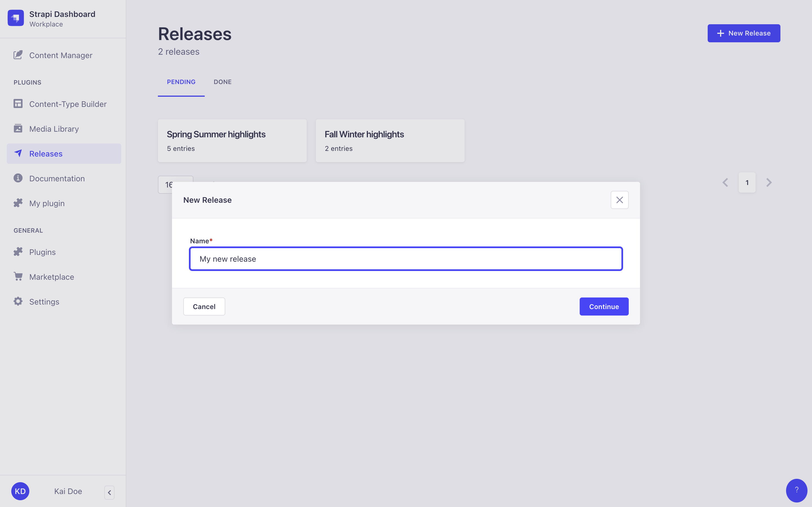Open Settings
Image resolution: width=812 pixels, height=507 pixels.
click(44, 301)
